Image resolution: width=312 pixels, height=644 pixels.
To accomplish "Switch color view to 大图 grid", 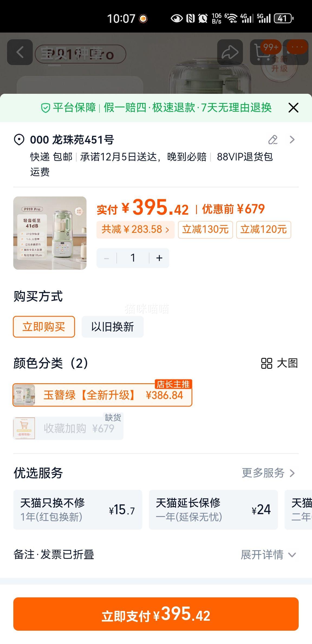I will [x=279, y=363].
